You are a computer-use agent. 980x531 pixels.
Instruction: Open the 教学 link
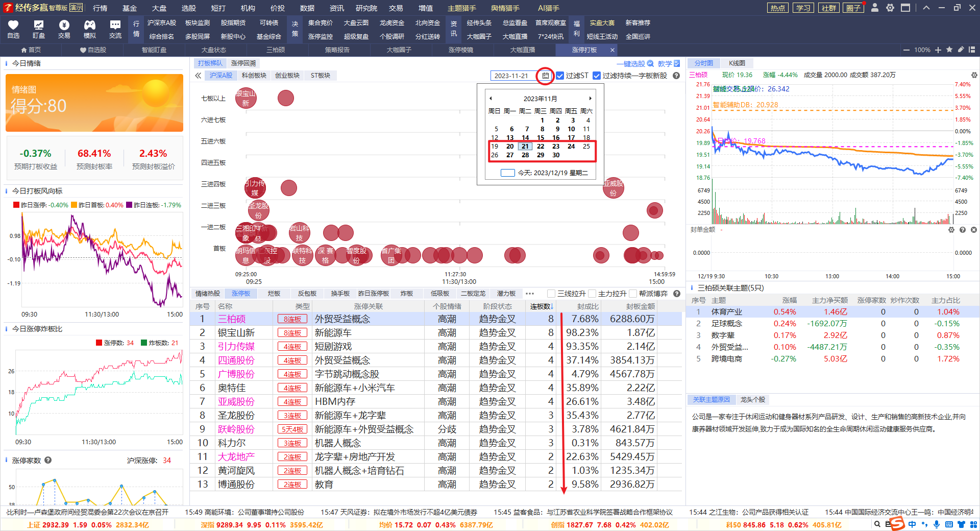669,64
